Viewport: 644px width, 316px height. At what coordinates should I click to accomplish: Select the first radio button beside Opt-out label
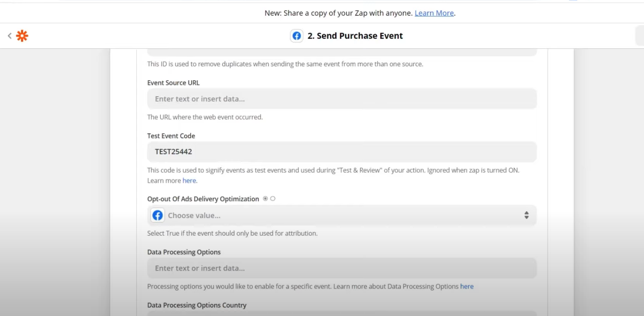[x=266, y=199]
